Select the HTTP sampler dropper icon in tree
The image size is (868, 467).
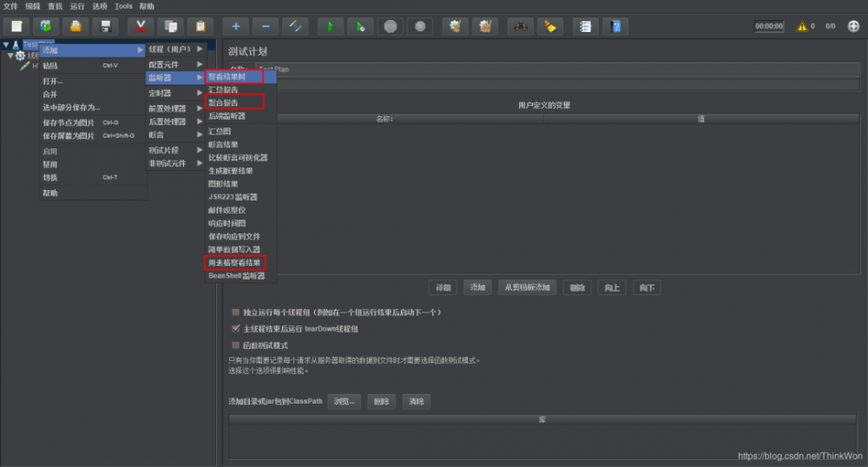coord(24,66)
